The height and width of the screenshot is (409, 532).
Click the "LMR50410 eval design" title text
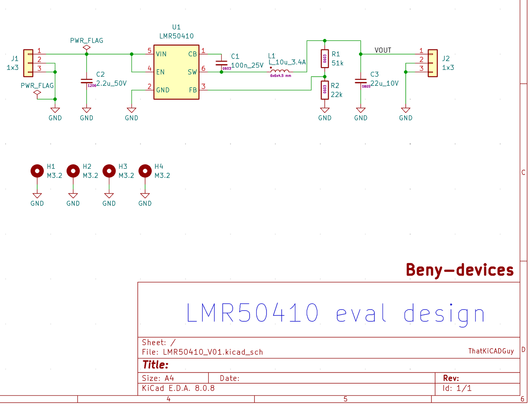click(335, 313)
